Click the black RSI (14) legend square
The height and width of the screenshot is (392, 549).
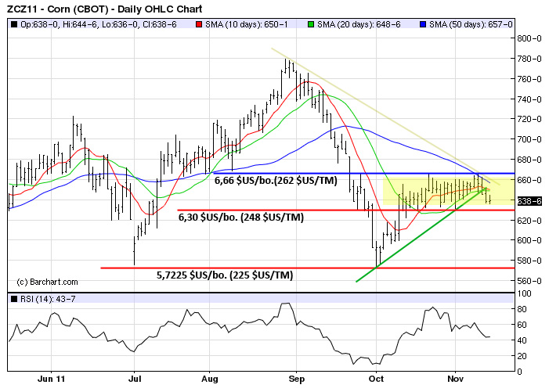coord(14,299)
